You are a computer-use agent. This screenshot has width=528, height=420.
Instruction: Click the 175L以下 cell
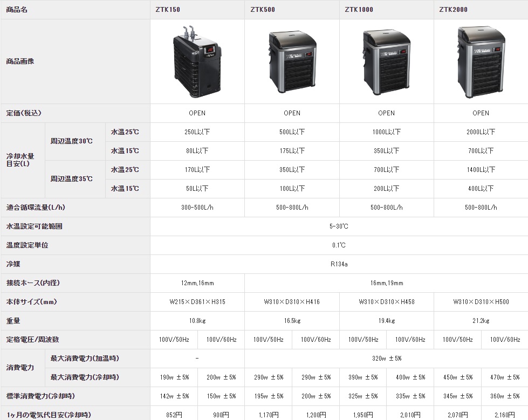(x=292, y=151)
